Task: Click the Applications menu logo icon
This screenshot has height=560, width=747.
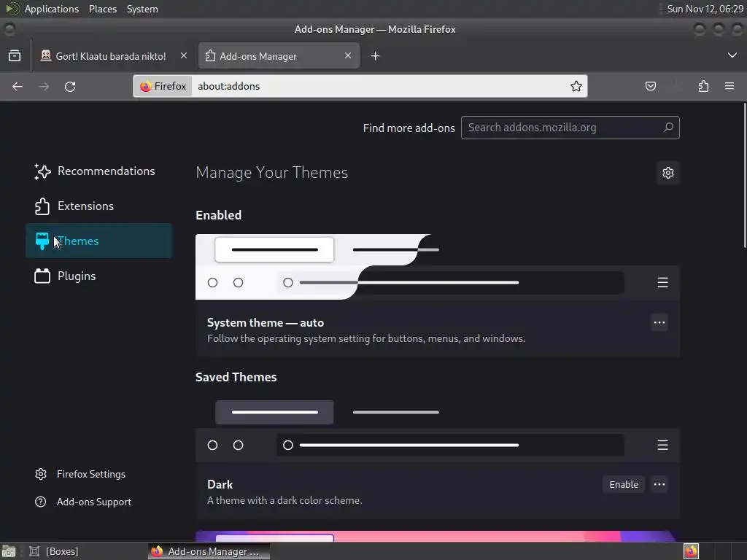Action: tap(12, 9)
